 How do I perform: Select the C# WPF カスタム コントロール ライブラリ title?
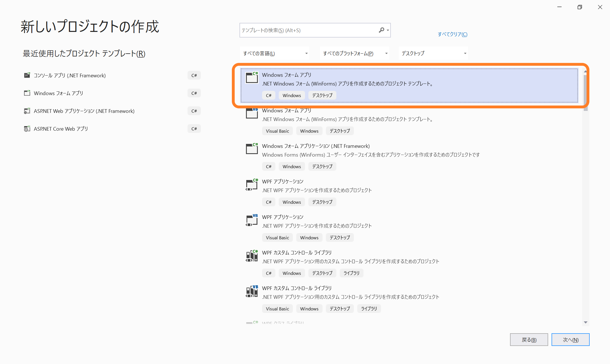tap(297, 253)
